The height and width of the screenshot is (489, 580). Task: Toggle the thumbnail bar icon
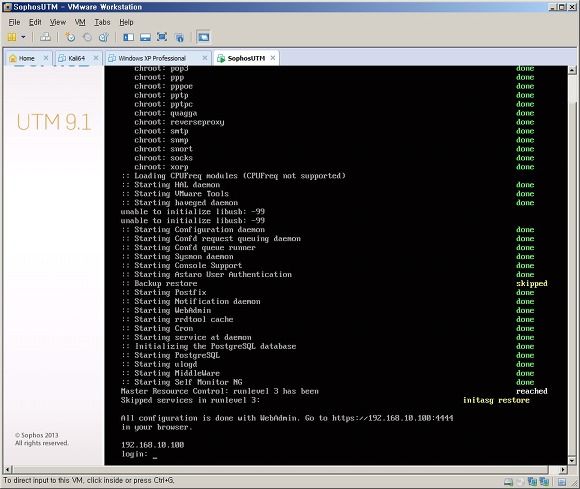145,37
